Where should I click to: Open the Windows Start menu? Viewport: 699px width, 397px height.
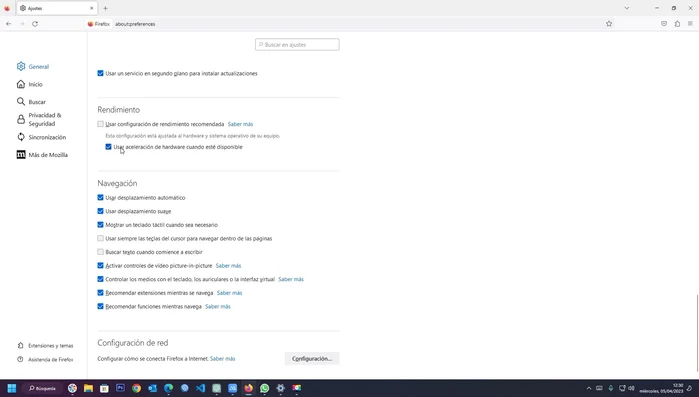[x=12, y=388]
